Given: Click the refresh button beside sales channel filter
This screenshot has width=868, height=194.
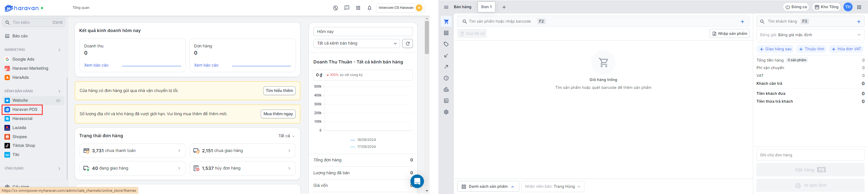Looking at the screenshot, I should pyautogui.click(x=407, y=43).
